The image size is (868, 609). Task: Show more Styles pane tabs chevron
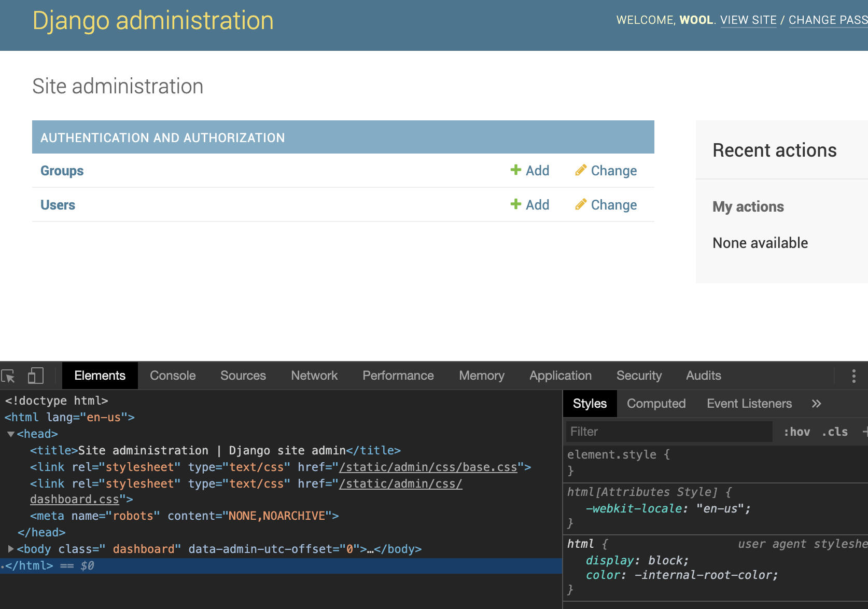click(816, 404)
